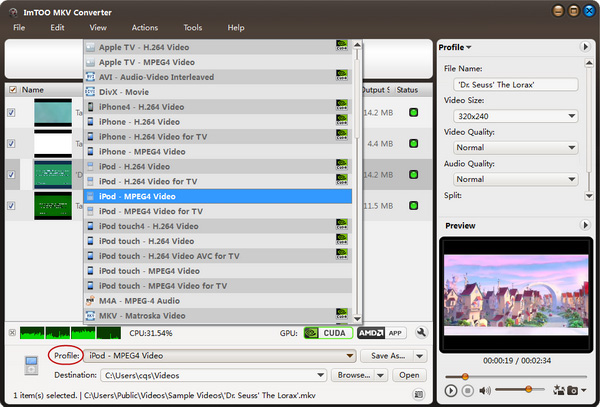Viewport: 600px width, 407px height.
Task: Mute the preview volume speaker
Action: pos(485,391)
